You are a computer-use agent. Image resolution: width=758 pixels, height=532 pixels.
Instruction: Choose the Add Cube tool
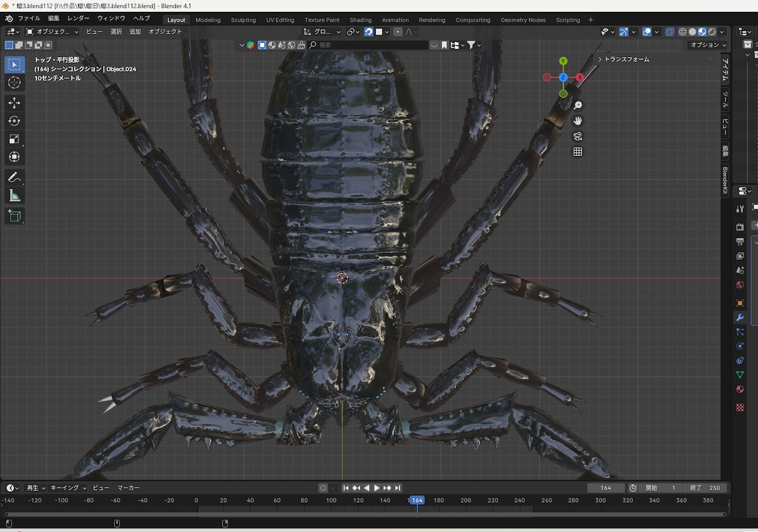tap(15, 216)
